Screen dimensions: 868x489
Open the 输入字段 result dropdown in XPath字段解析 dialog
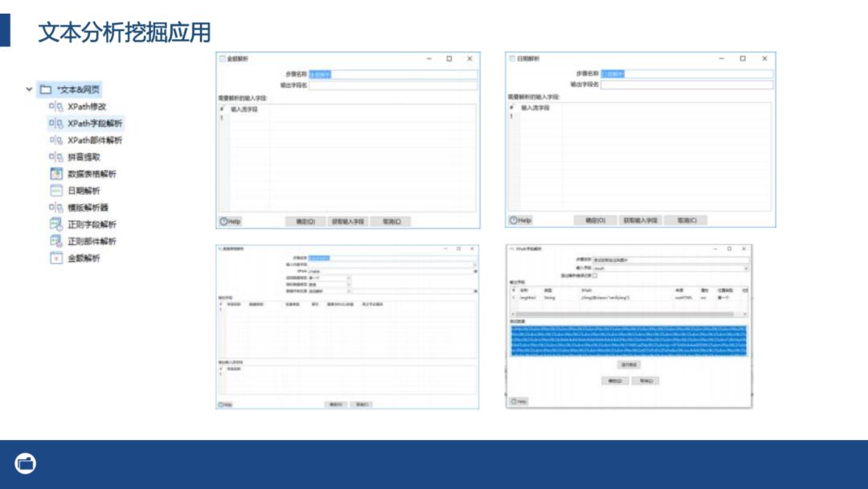pyautogui.click(x=746, y=269)
